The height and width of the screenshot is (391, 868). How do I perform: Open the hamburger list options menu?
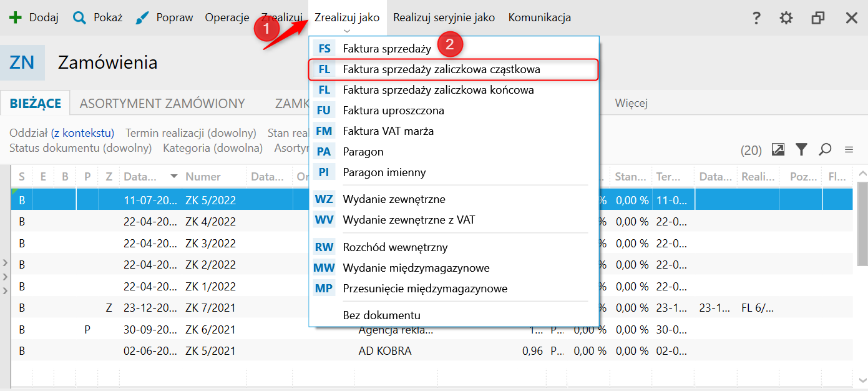tap(849, 149)
